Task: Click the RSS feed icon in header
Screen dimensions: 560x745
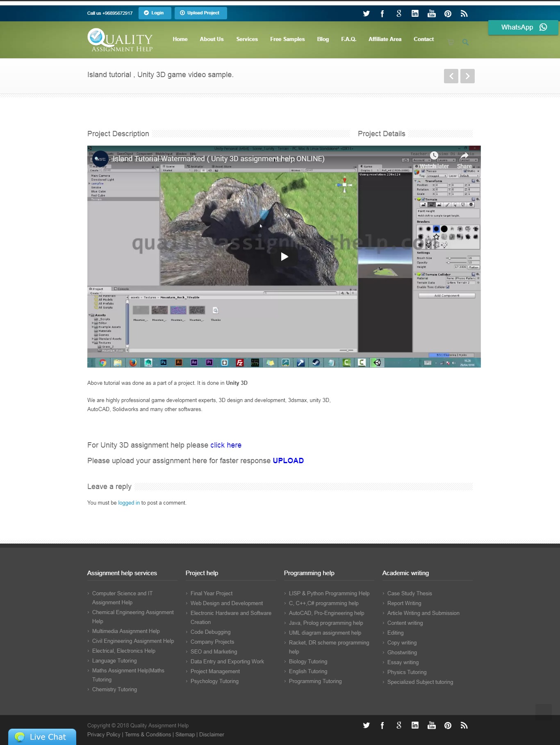Action: 464,14
